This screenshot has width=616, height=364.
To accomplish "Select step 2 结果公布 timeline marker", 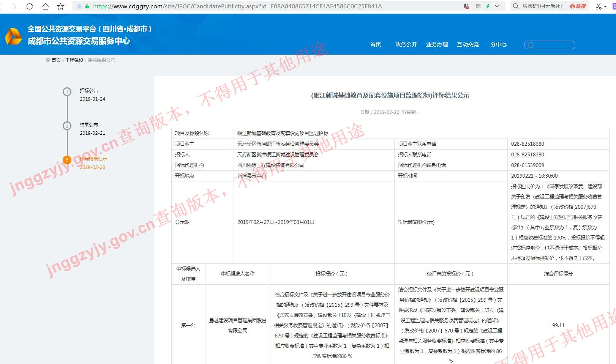I will pyautogui.click(x=67, y=126).
